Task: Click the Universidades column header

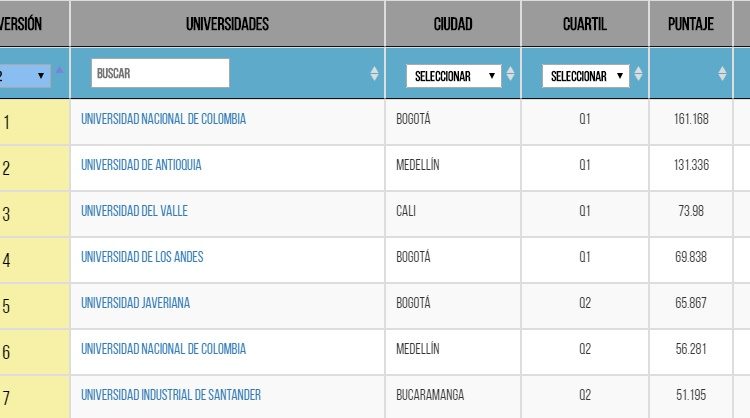Action: tap(227, 24)
